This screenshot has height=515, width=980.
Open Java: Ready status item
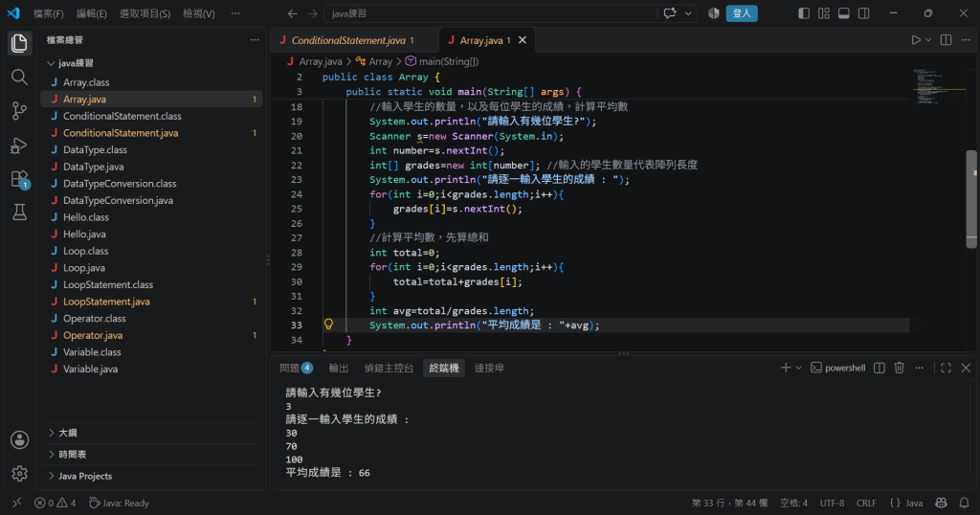[119, 503]
